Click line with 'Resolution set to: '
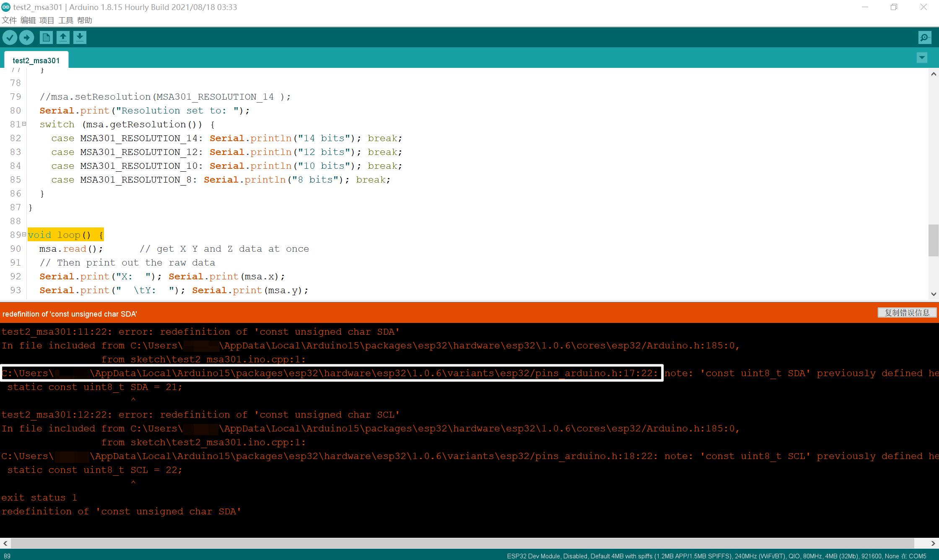Viewport: 939px width, 560px height. click(x=145, y=111)
